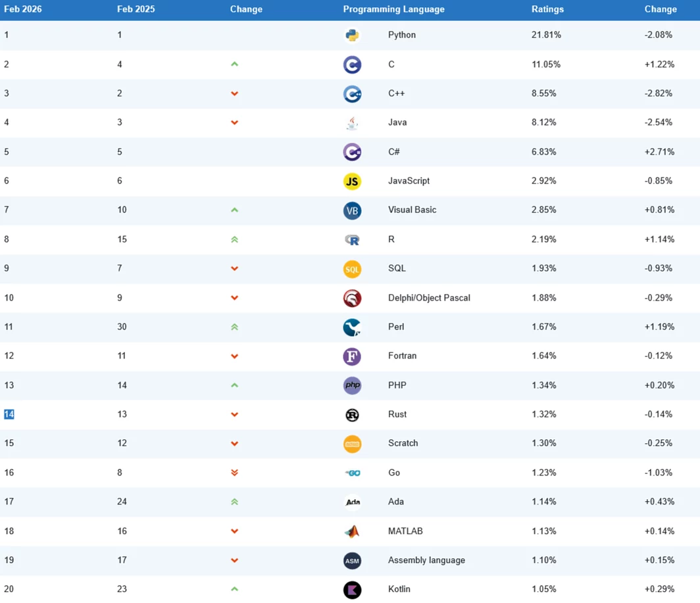The width and height of the screenshot is (700, 603).
Task: Click the PHP logo icon
Action: [352, 385]
